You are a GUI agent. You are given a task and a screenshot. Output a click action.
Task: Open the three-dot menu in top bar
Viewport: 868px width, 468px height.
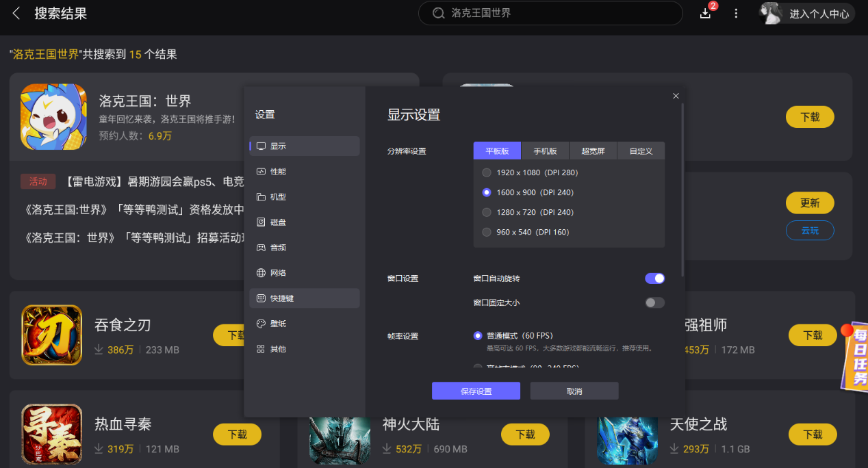(x=736, y=13)
